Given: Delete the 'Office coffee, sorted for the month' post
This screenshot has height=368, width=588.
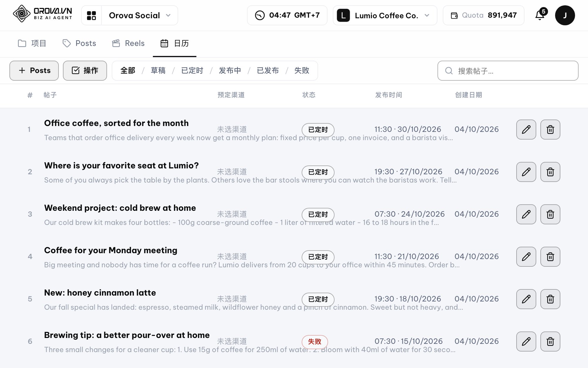Looking at the screenshot, I should pos(550,130).
